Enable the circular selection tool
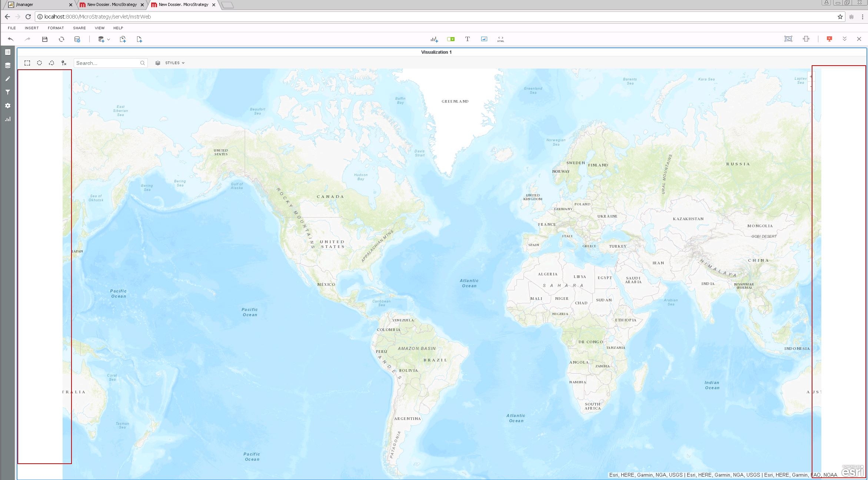Viewport: 868px width, 480px height. tap(40, 63)
